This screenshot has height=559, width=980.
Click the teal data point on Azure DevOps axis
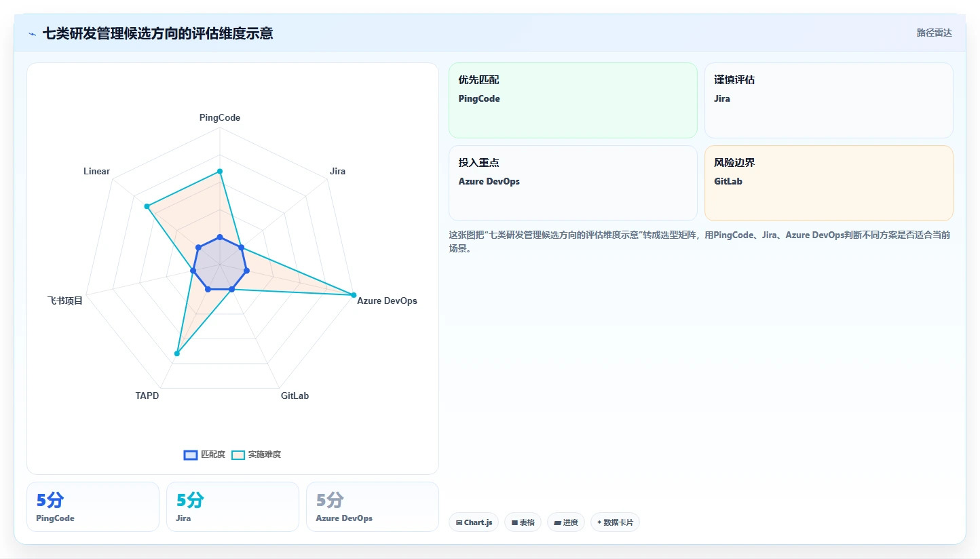[x=354, y=294]
